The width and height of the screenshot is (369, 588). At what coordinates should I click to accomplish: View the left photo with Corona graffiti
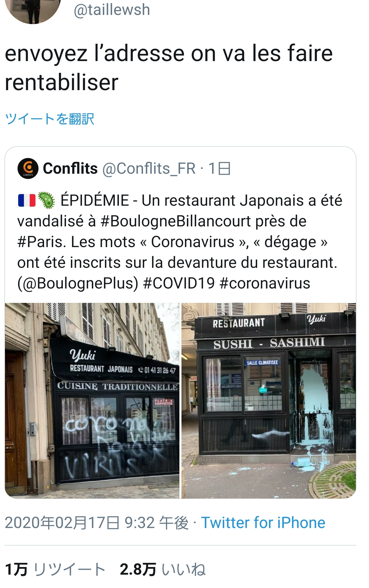(x=92, y=400)
